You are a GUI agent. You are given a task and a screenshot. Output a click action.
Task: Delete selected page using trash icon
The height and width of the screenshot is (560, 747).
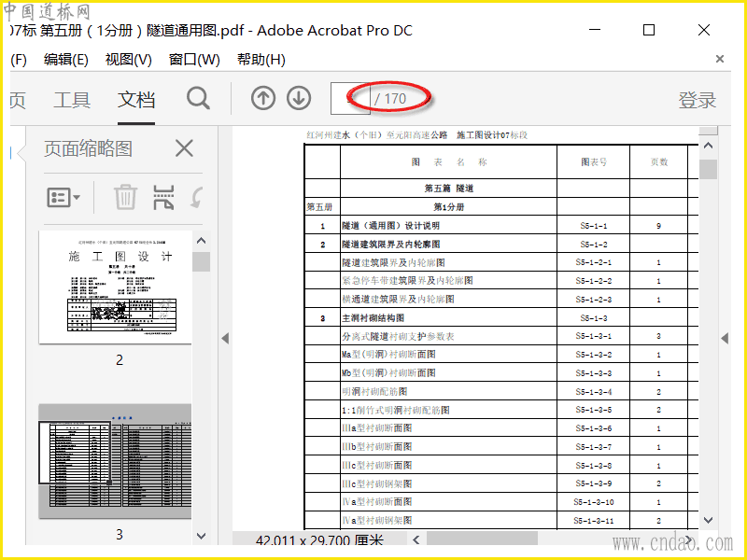(x=125, y=197)
